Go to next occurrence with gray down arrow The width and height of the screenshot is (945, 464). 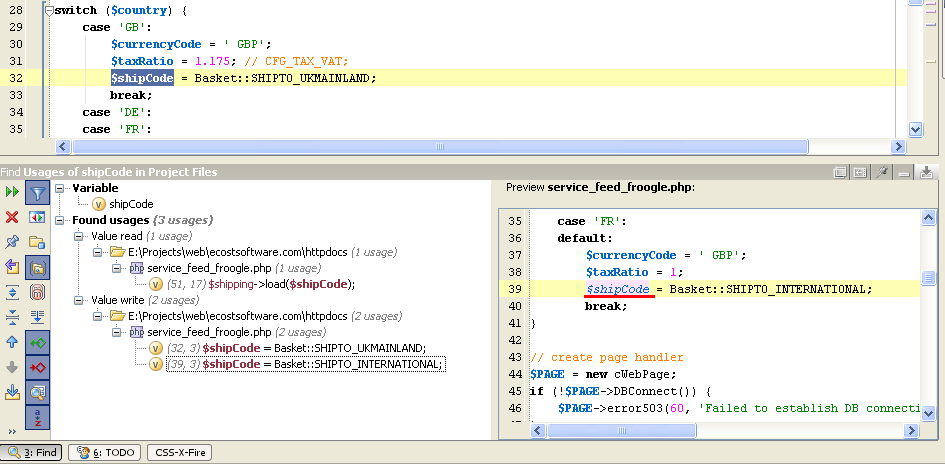pos(11,368)
